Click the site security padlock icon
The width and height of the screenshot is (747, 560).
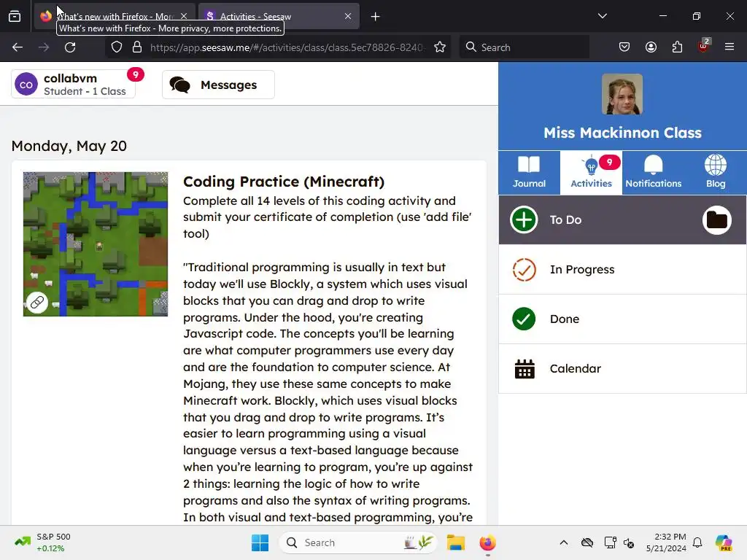pos(137,47)
